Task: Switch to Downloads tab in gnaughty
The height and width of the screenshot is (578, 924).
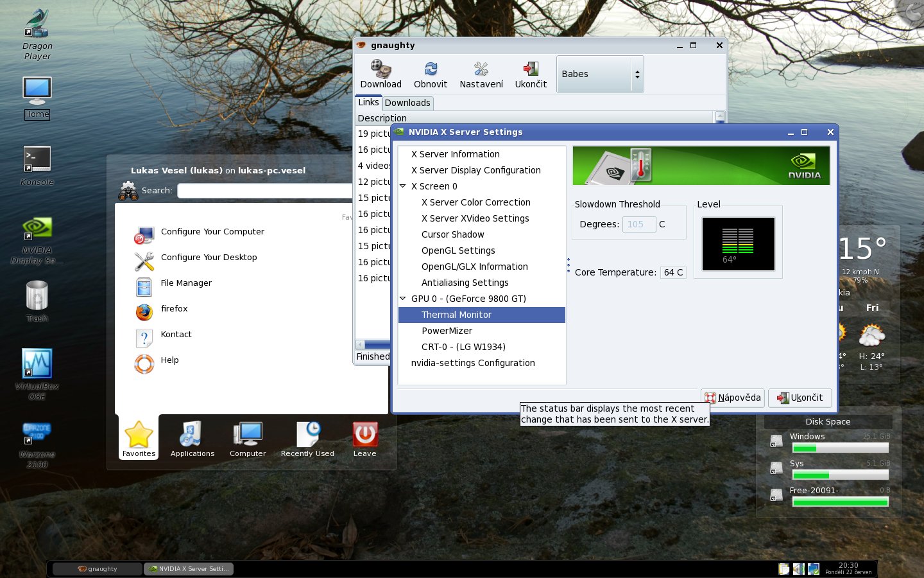Action: click(x=407, y=103)
